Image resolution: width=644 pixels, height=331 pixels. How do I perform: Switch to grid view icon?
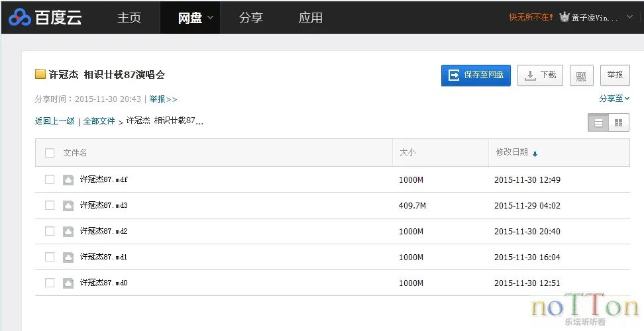point(619,122)
